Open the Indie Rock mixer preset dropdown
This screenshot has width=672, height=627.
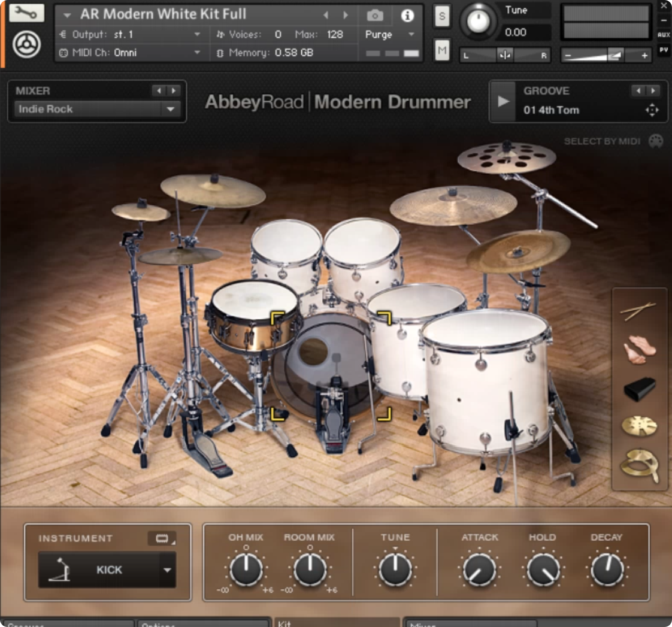(97, 109)
